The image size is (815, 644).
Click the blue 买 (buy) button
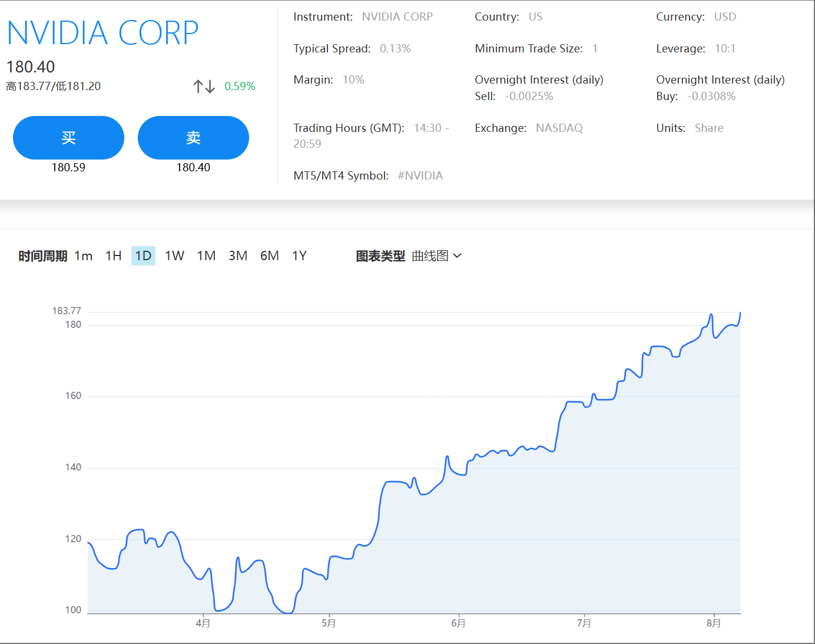(68, 138)
